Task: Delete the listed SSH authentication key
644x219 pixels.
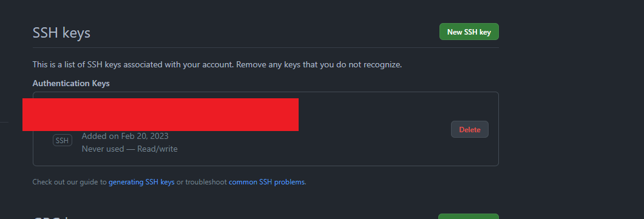Action: pos(469,129)
